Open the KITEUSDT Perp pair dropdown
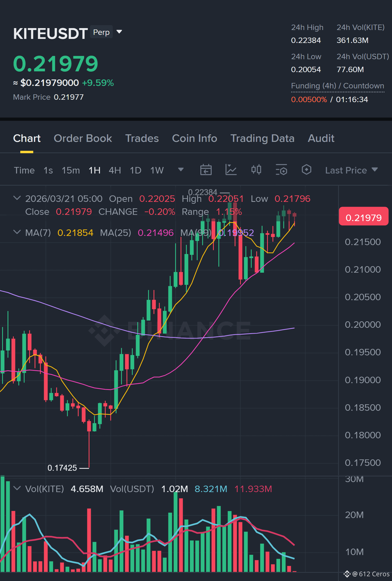The image size is (392, 581). pos(119,32)
